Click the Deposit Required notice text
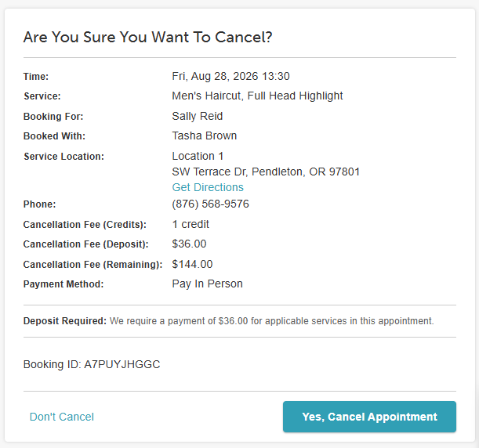The height and width of the screenshot is (448, 479). tap(228, 321)
